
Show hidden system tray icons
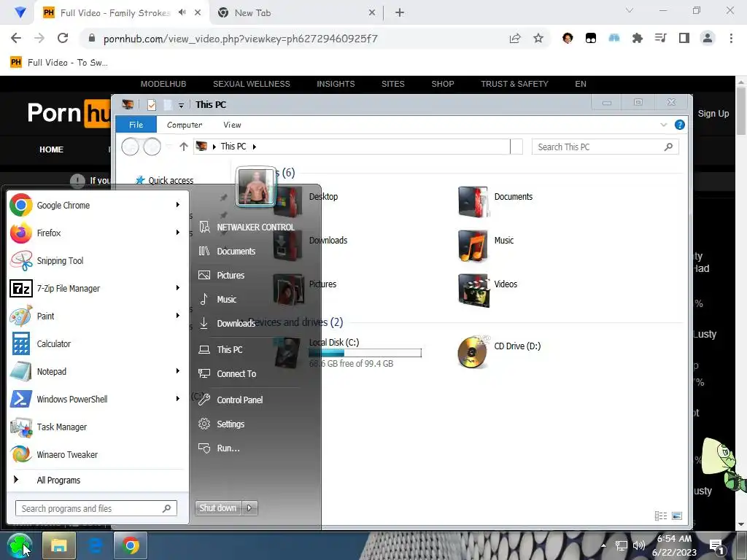(x=603, y=545)
